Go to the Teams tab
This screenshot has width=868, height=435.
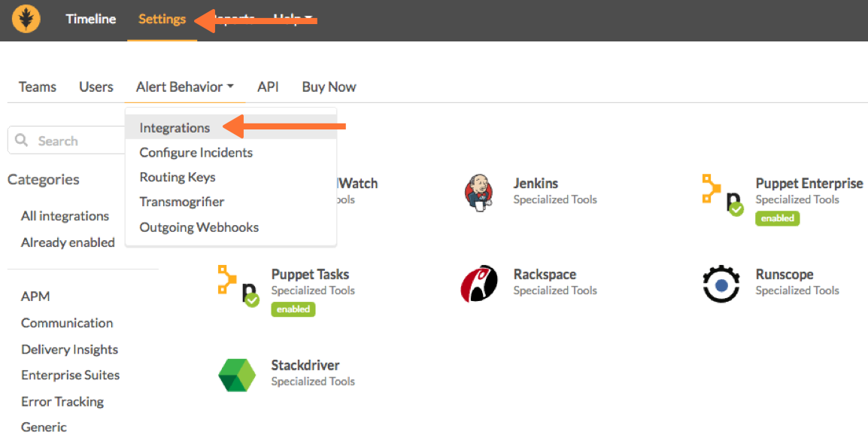[x=37, y=87]
